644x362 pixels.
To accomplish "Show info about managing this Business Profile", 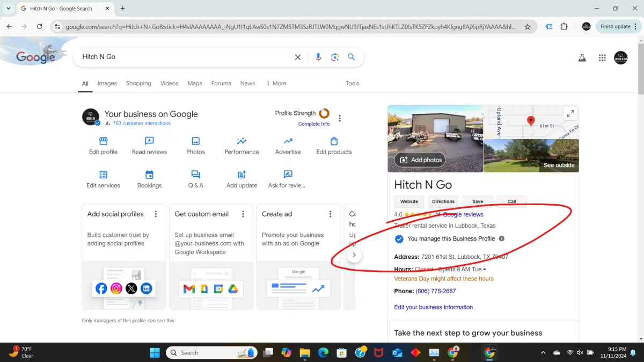I will click(502, 238).
